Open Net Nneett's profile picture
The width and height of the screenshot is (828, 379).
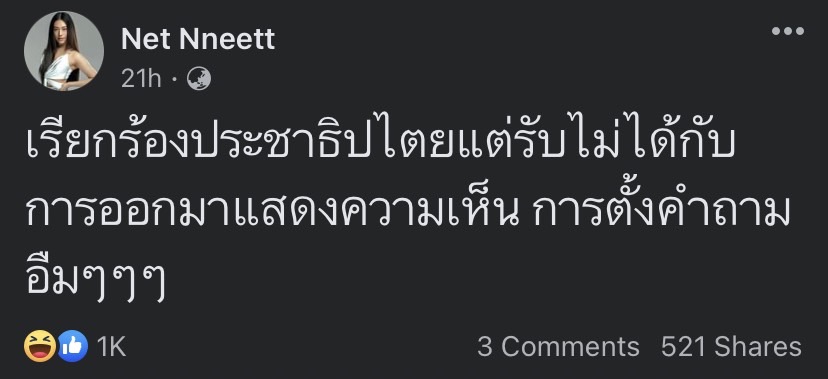(64, 50)
